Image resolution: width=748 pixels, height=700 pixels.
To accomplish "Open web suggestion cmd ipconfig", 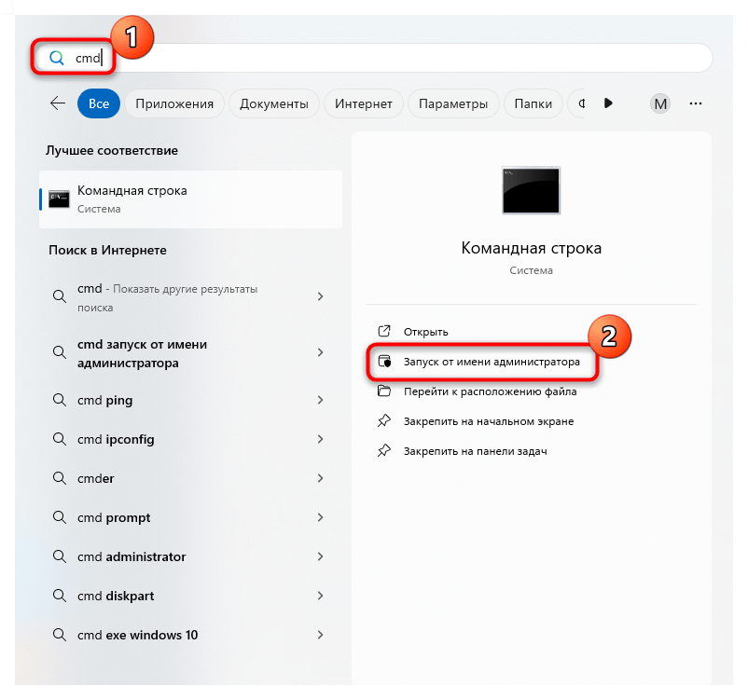I will pyautogui.click(x=191, y=439).
